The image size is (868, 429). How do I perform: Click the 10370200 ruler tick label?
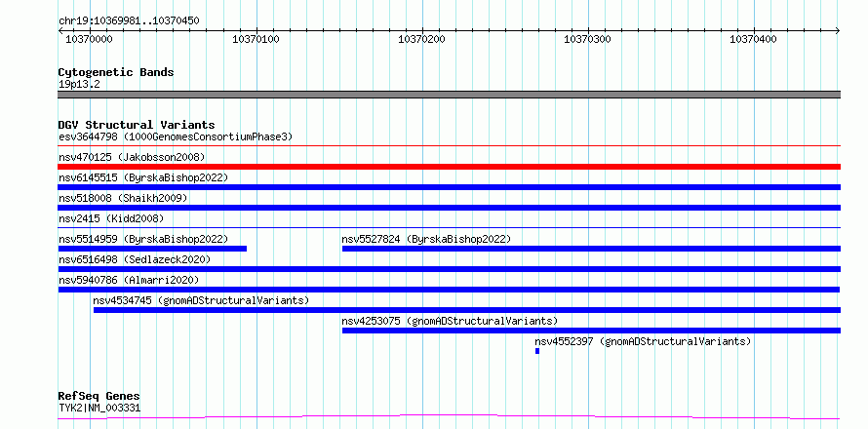[x=421, y=39]
